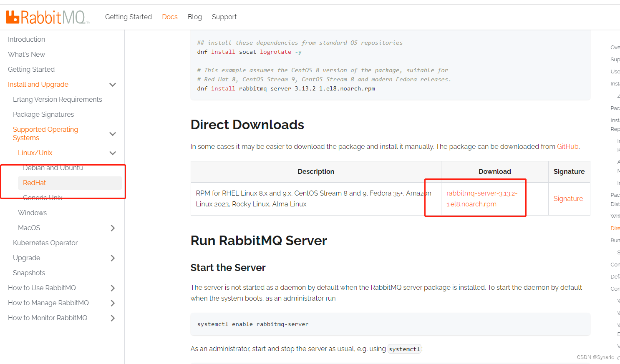Open Getting Started in top navigation

point(129,17)
